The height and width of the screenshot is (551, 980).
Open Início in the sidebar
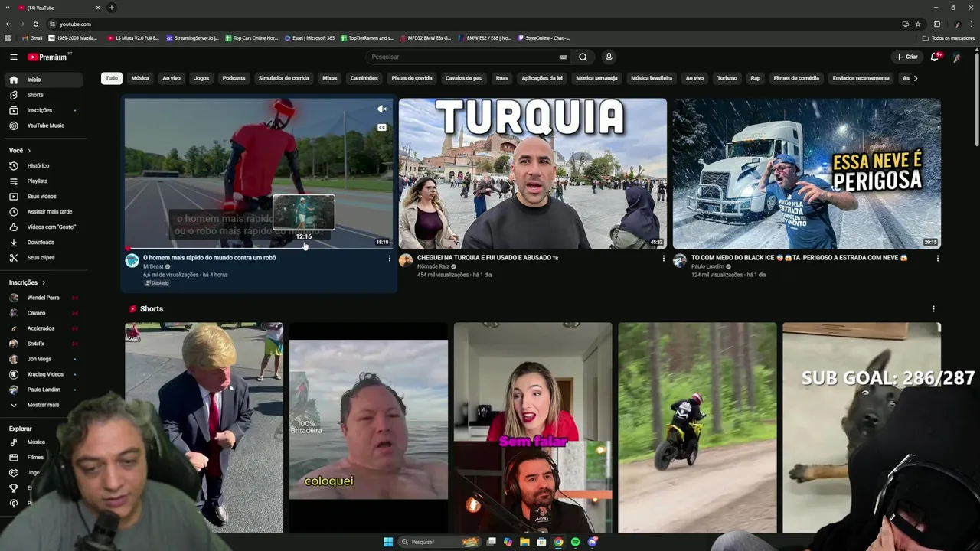(44, 80)
